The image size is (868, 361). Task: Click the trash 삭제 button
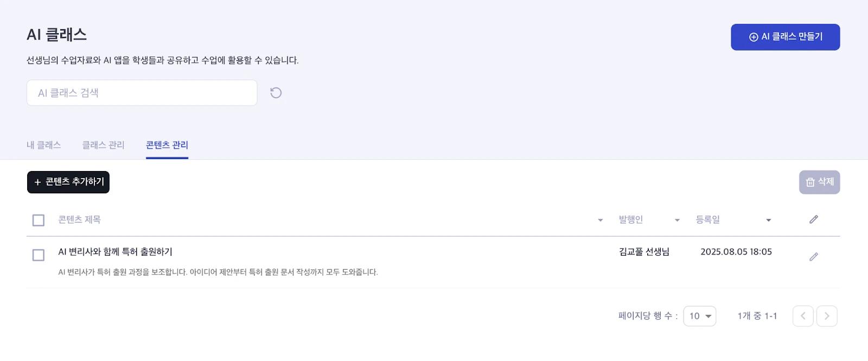point(819,182)
